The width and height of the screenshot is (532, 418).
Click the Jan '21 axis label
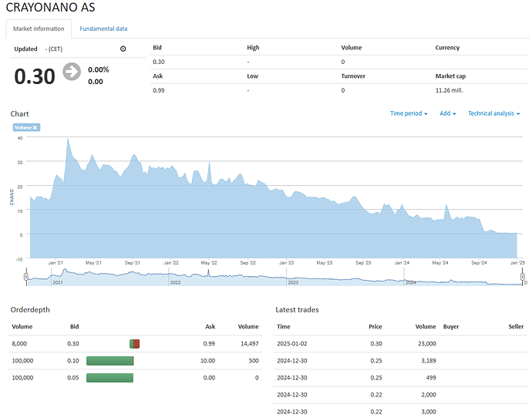(x=56, y=263)
